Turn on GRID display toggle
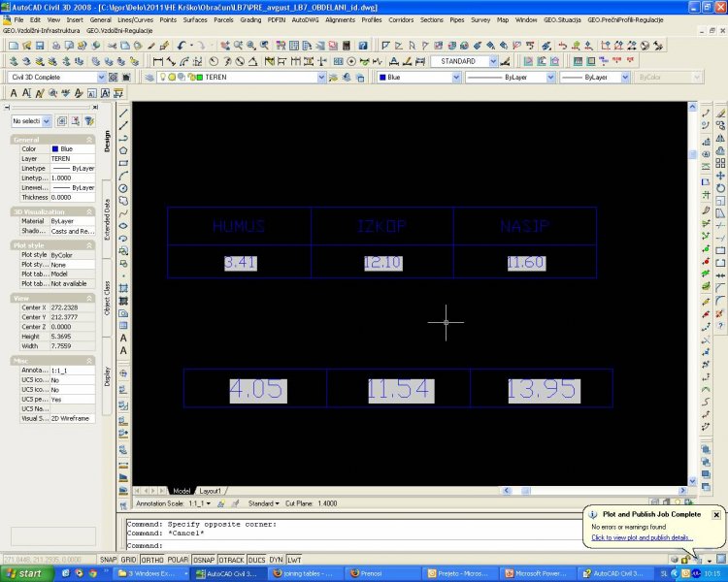The image size is (728, 582). click(x=128, y=560)
